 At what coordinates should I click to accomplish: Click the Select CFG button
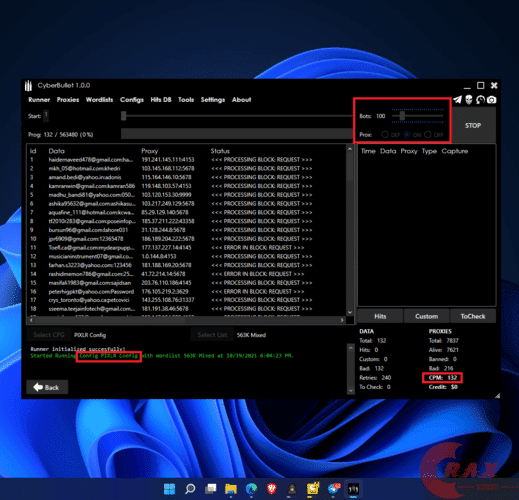pyautogui.click(x=49, y=335)
